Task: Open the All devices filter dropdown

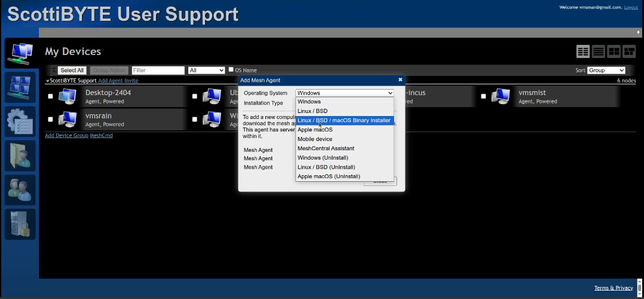Action: (206, 70)
